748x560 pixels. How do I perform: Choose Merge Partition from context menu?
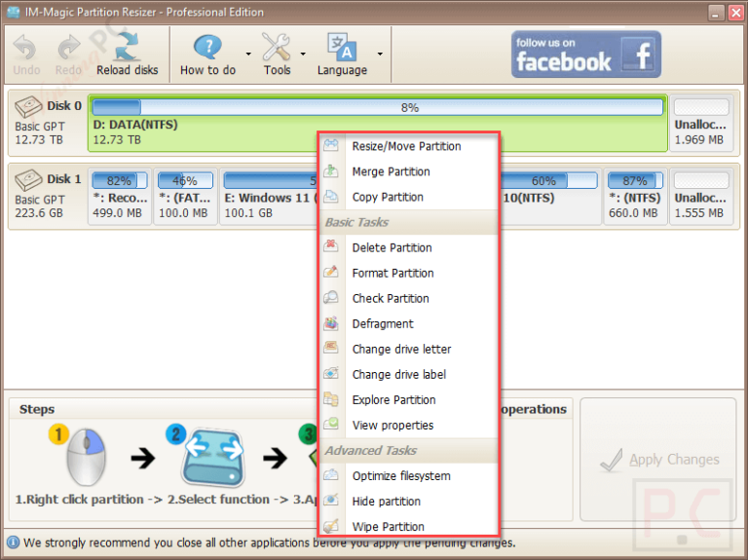click(x=409, y=171)
